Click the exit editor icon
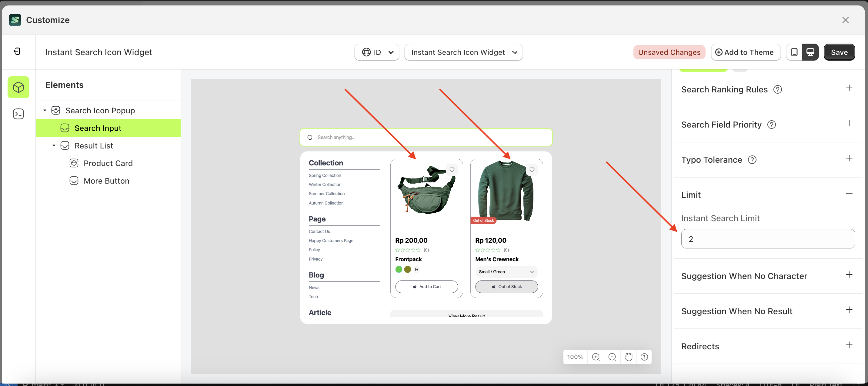 pyautogui.click(x=17, y=51)
